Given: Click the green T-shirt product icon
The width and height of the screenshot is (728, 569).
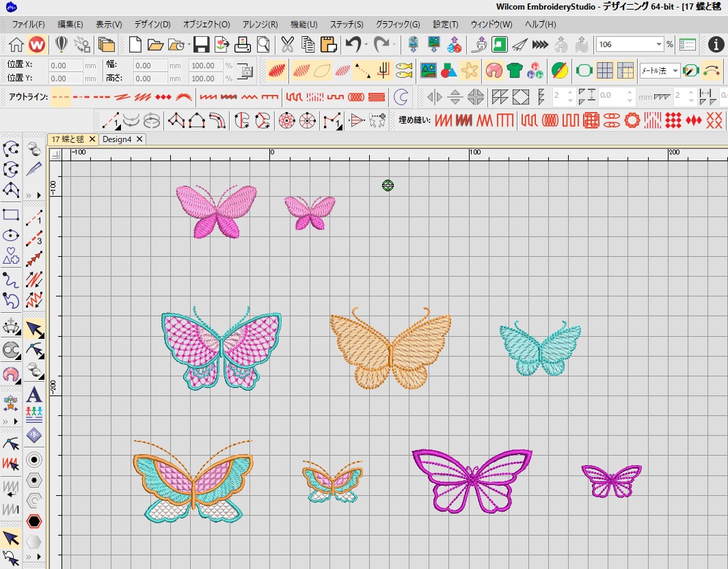Looking at the screenshot, I should pyautogui.click(x=515, y=70).
